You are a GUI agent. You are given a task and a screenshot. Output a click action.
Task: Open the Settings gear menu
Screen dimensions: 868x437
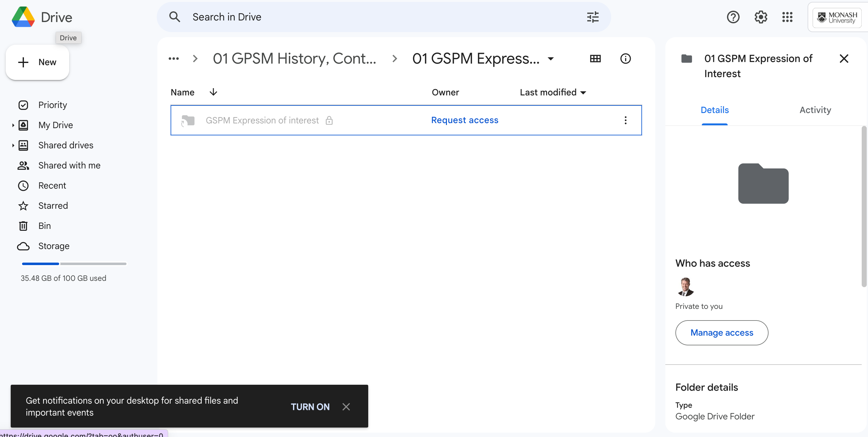(760, 17)
